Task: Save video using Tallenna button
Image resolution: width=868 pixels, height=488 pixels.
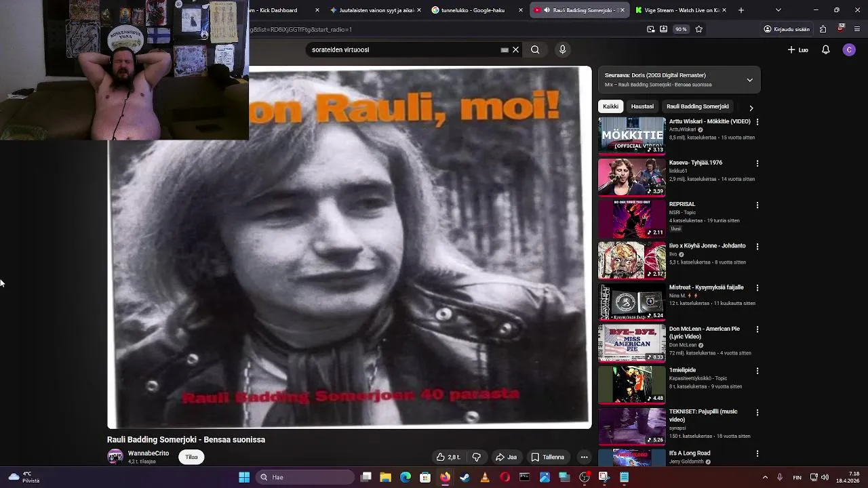Action: coord(548,457)
